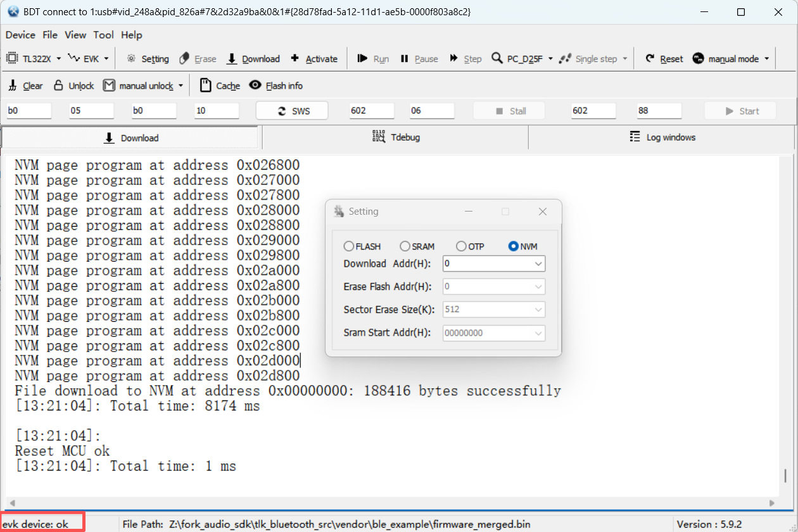Open the View menu
This screenshot has height=532, width=798.
[x=75, y=35]
